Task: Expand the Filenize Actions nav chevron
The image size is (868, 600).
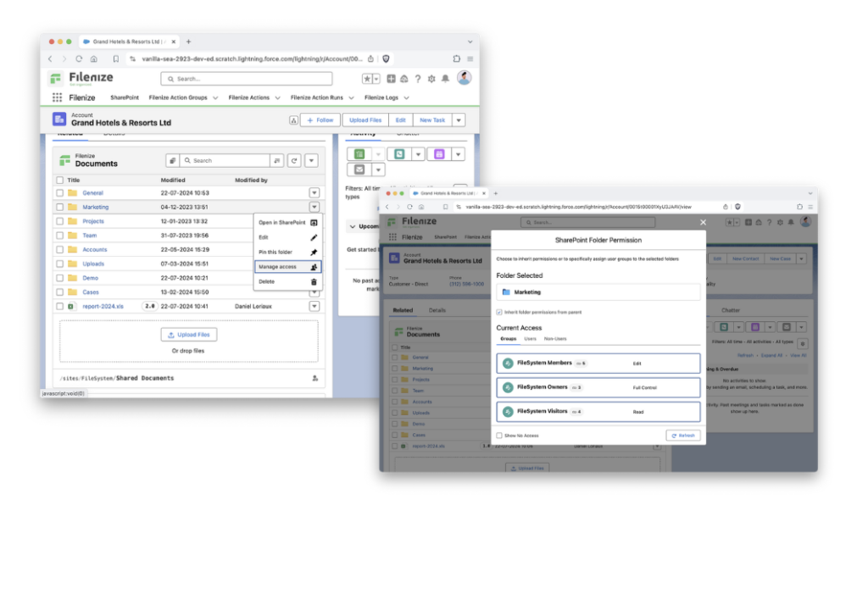Action: click(x=277, y=98)
